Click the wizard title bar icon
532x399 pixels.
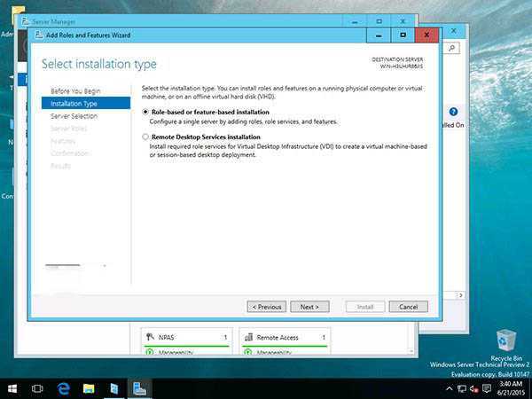39,35
